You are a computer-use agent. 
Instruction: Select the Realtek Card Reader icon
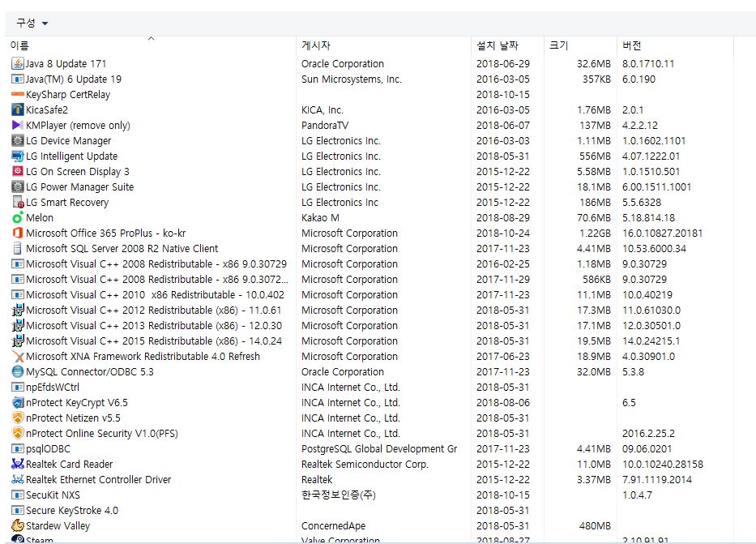coord(18,464)
